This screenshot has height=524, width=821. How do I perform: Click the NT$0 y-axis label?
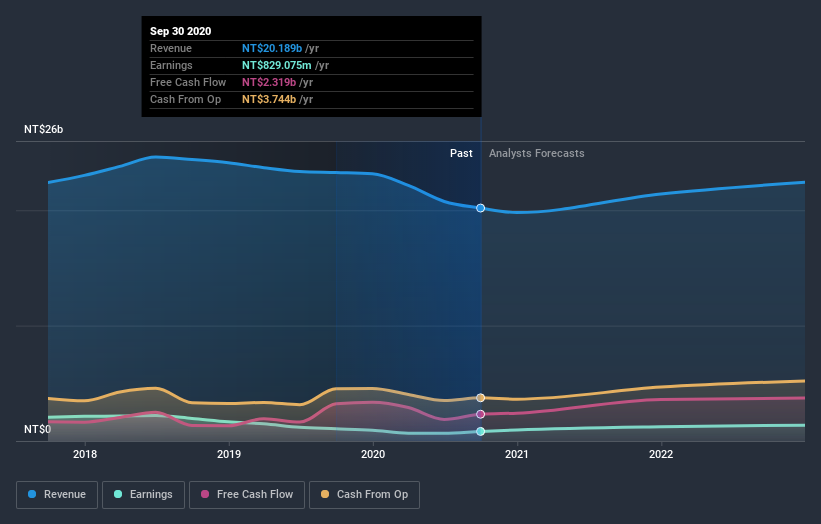tap(38, 429)
